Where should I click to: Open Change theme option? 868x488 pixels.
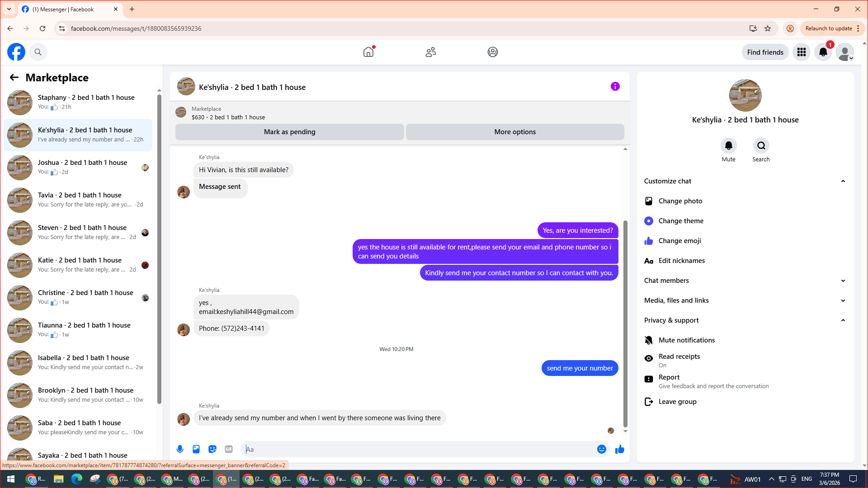680,221
